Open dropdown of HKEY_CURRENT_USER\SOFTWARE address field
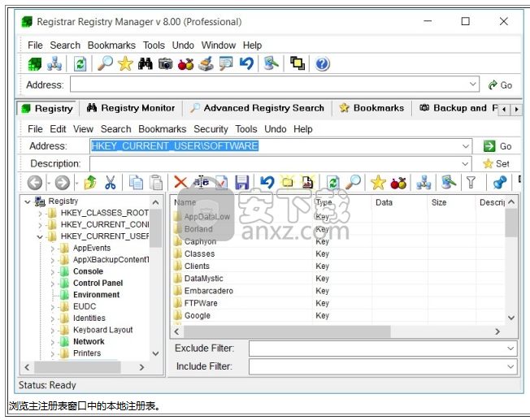Viewport: 530px width, 420px height. pos(466,146)
